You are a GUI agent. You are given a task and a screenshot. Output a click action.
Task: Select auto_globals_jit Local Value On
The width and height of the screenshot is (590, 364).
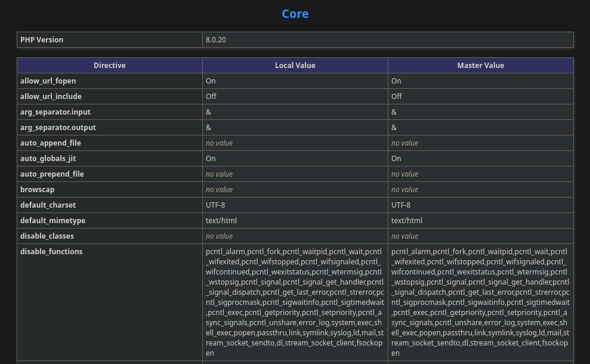pos(211,159)
